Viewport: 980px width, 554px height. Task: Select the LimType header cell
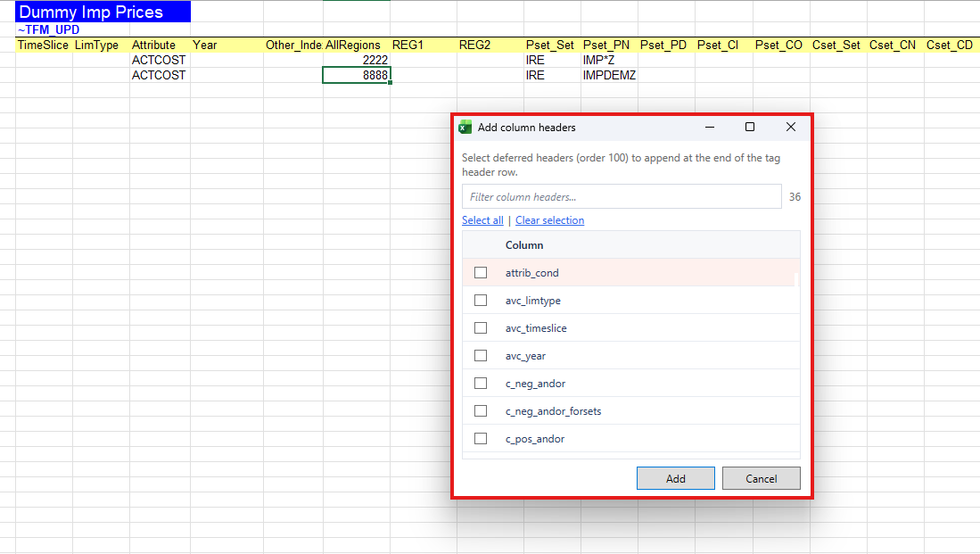point(101,45)
